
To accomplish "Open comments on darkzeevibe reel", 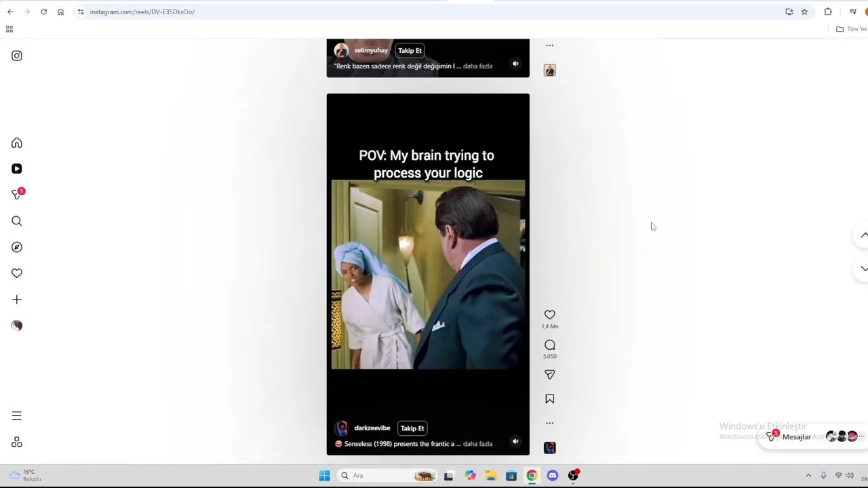I will point(550,345).
